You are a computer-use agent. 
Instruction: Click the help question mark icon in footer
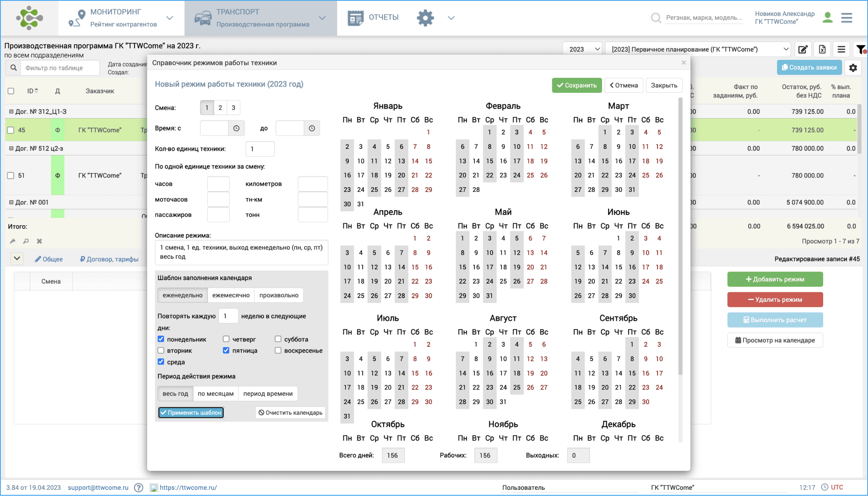click(139, 488)
